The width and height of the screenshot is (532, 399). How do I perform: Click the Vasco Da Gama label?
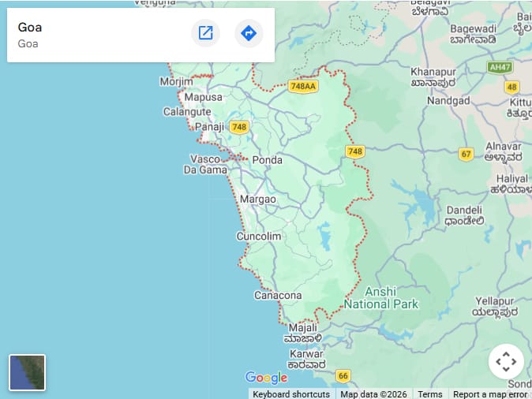coord(205,164)
